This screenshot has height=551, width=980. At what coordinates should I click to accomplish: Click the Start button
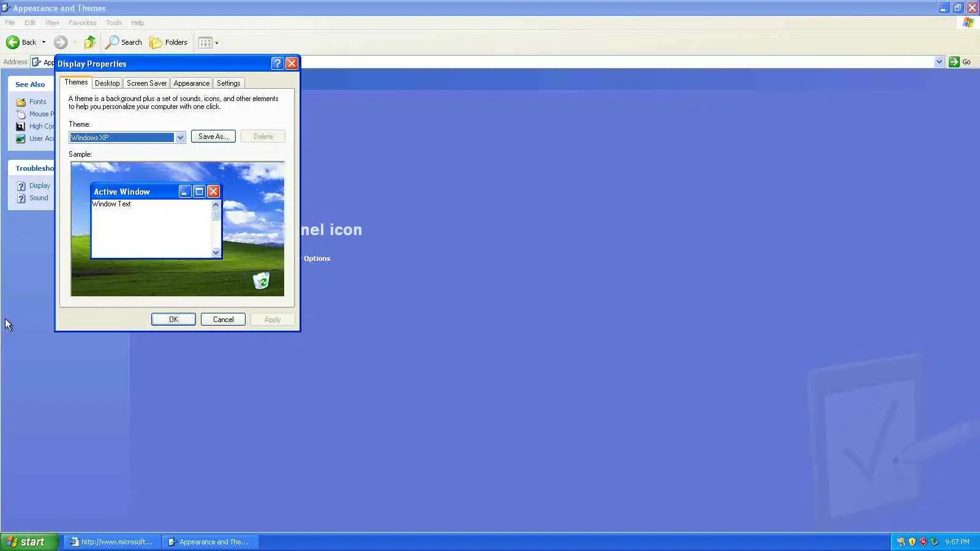click(29, 542)
